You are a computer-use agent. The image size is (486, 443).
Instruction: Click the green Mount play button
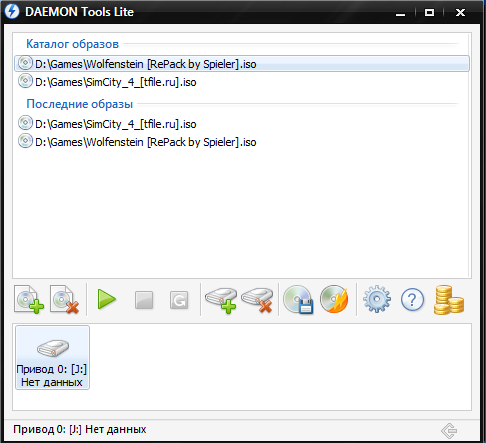coord(107,299)
